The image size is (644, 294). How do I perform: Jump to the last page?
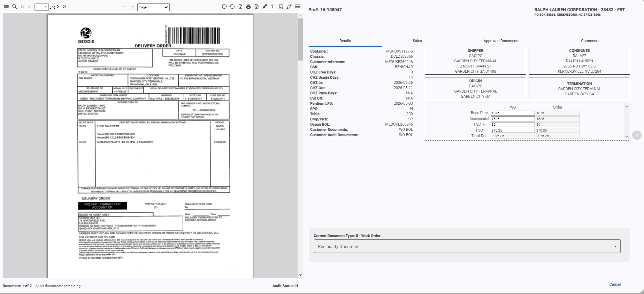tap(64, 7)
